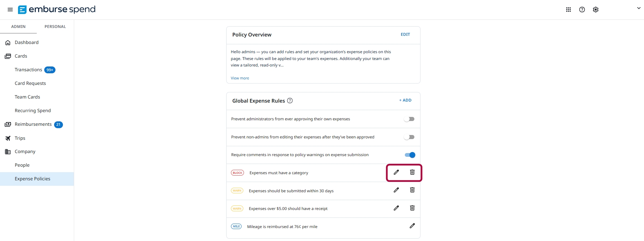Select the ADMIN tab

click(x=18, y=27)
